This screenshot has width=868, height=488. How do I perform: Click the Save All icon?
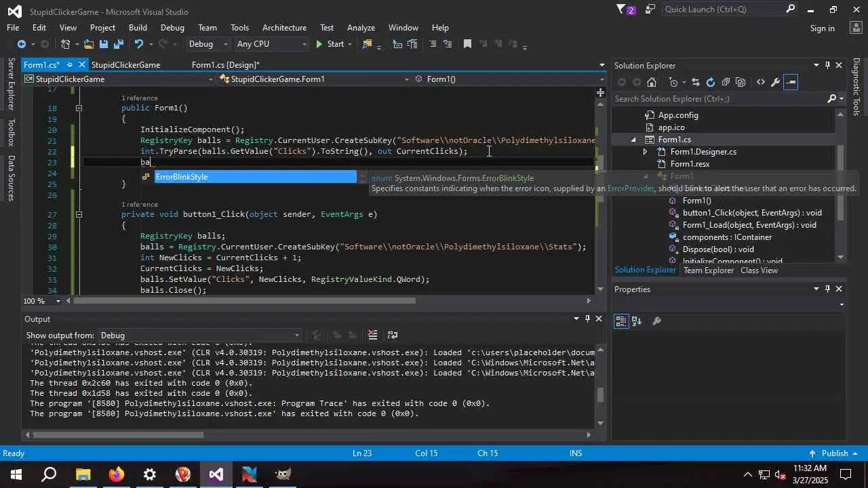tap(119, 44)
